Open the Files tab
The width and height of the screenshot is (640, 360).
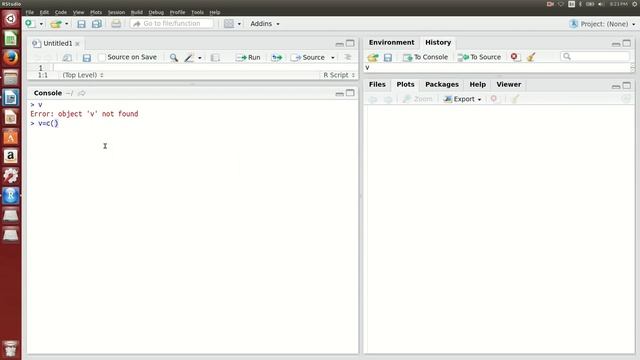pos(377,84)
